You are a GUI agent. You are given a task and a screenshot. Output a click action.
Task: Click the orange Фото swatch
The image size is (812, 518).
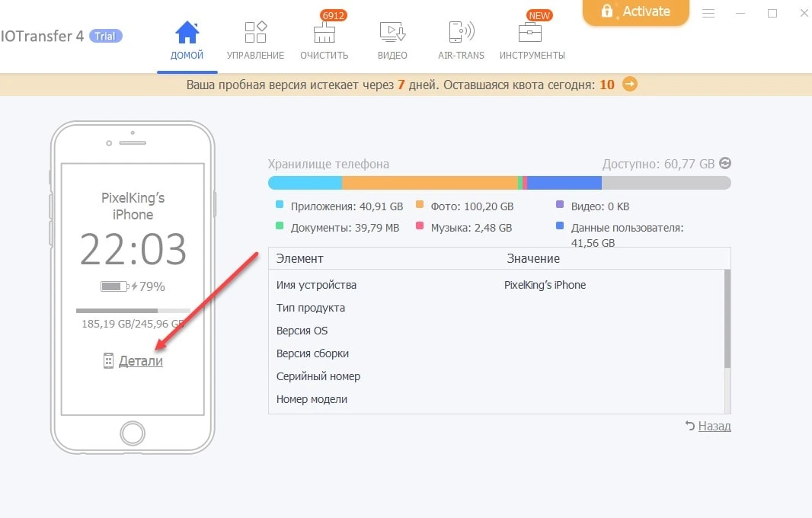click(420, 204)
